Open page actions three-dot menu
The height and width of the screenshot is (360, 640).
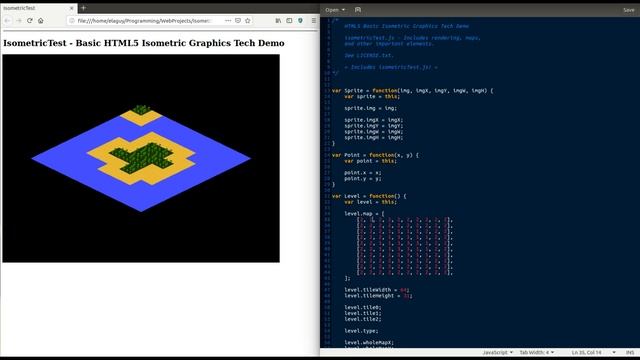(228, 20)
